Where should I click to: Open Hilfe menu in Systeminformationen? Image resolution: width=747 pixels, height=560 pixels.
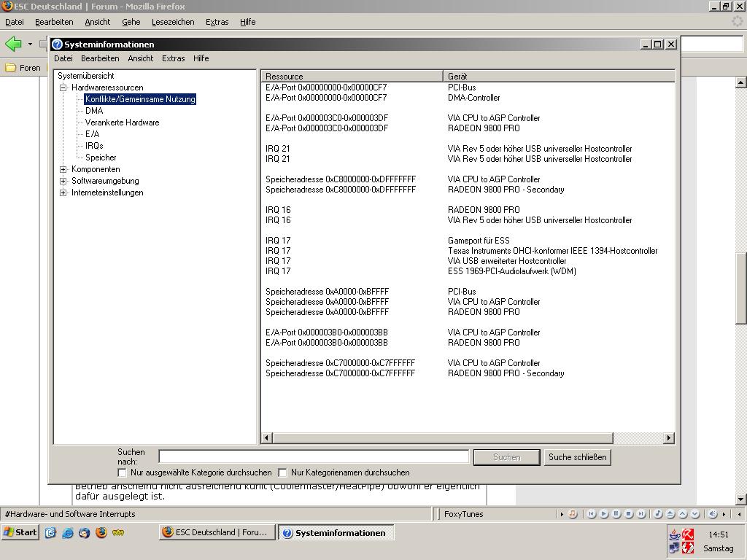[x=201, y=58]
